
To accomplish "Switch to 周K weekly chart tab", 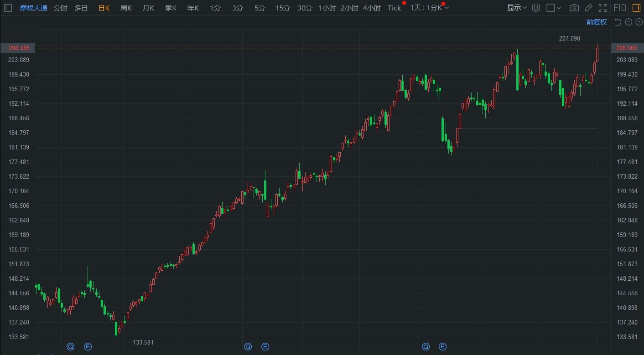I will pyautogui.click(x=126, y=8).
